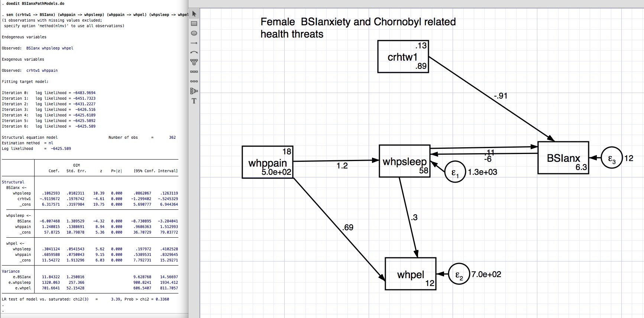Click the ε2 error term circle

459,274
